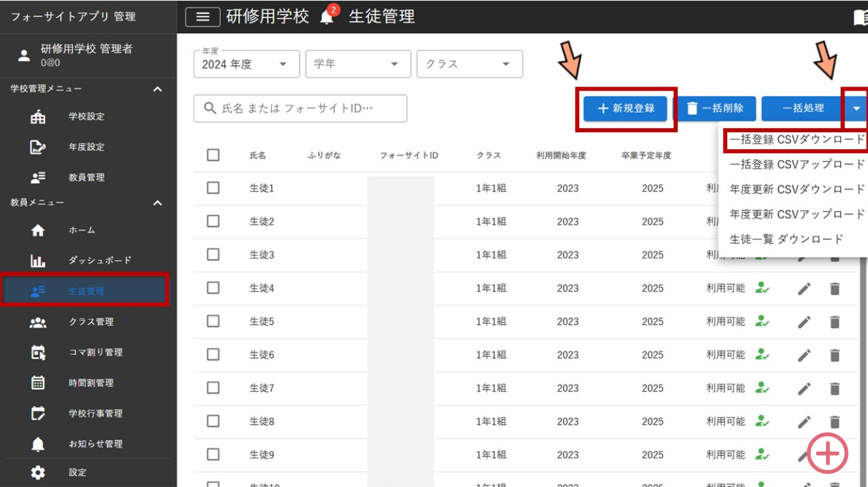Click the edit pencil for 生徒7
Screen dimensions: 868x487
tap(804, 389)
